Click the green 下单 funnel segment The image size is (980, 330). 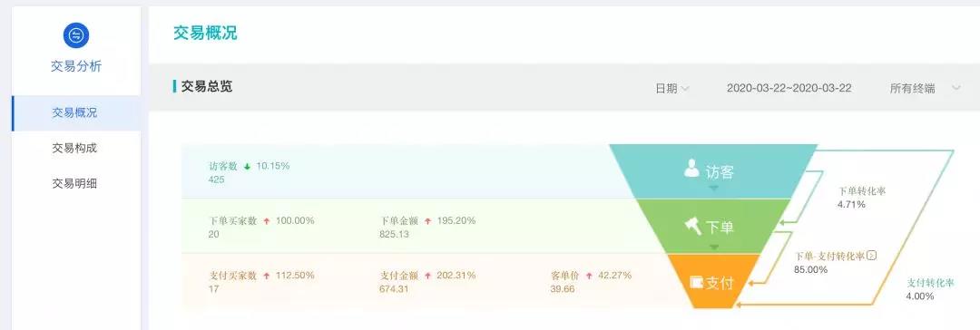pyautogui.click(x=714, y=227)
